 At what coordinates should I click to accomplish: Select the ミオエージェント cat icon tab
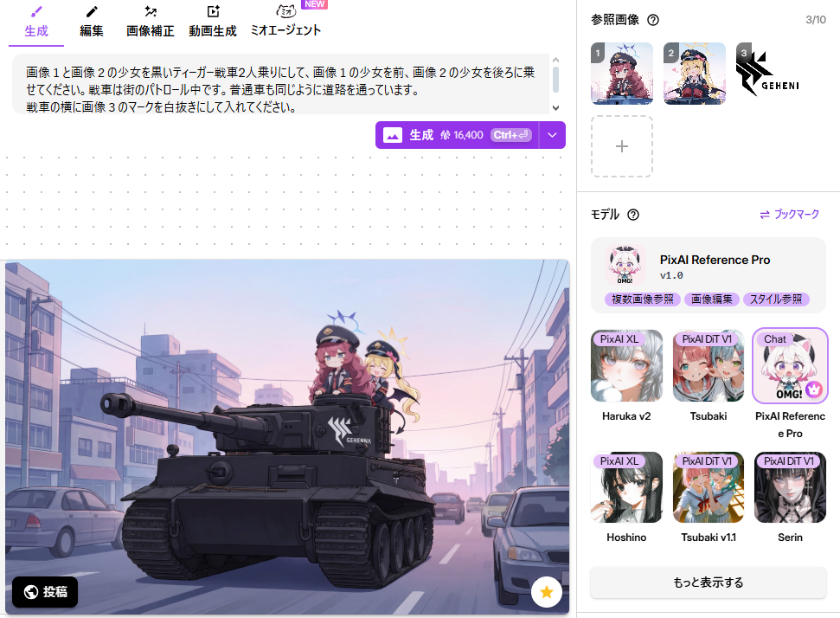coord(285,22)
